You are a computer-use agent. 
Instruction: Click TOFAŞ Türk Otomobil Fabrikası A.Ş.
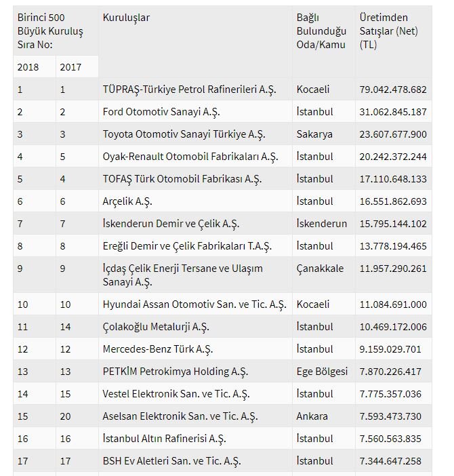(182, 179)
